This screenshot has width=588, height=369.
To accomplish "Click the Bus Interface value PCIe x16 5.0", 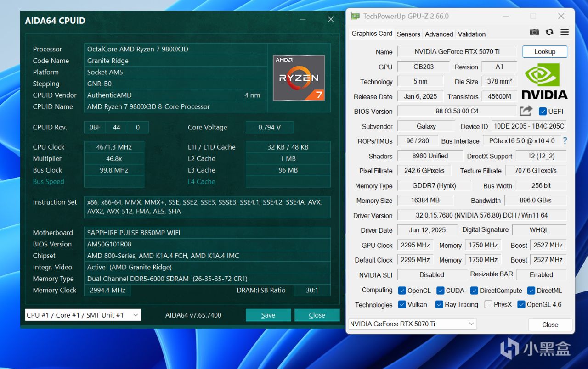I will pyautogui.click(x=522, y=141).
